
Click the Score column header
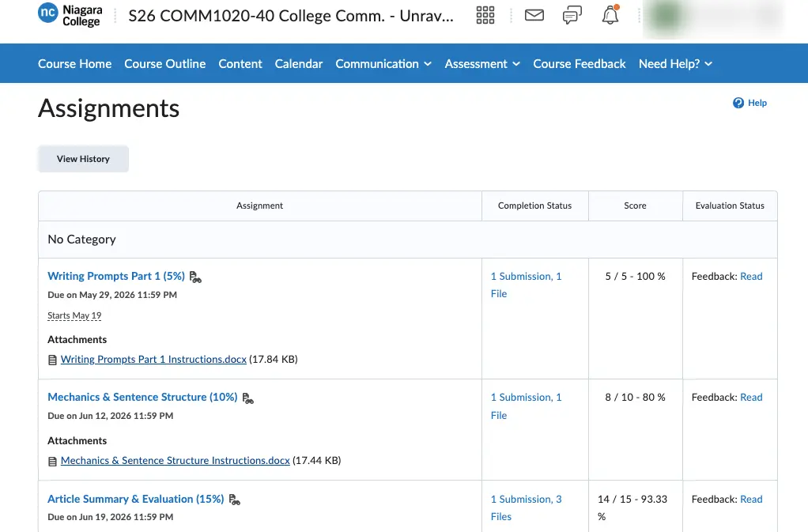pos(635,206)
